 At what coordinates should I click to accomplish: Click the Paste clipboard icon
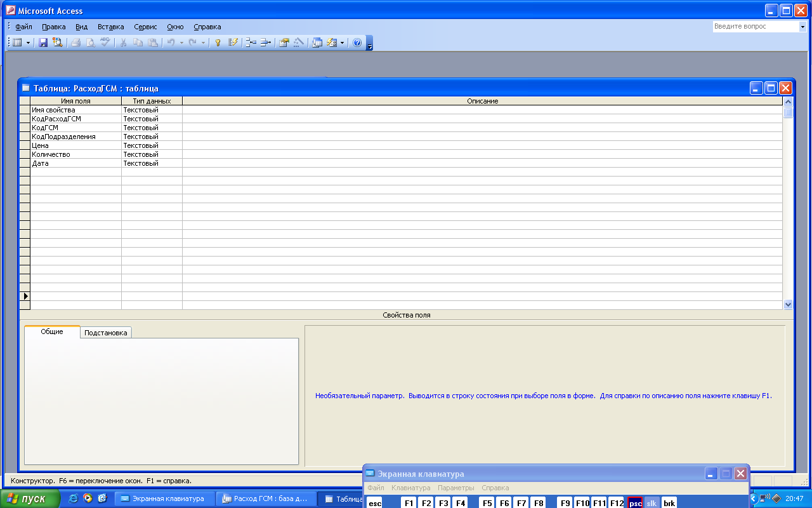tap(152, 43)
